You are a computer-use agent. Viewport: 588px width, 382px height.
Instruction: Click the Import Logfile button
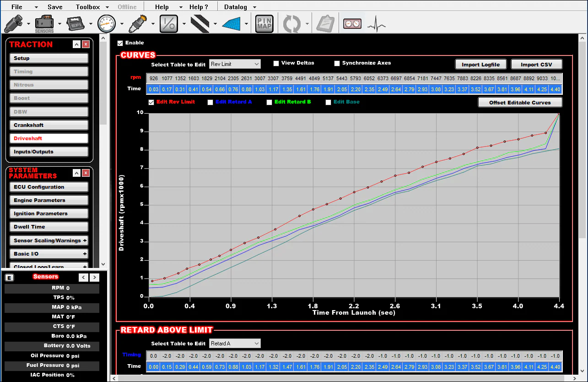(480, 64)
